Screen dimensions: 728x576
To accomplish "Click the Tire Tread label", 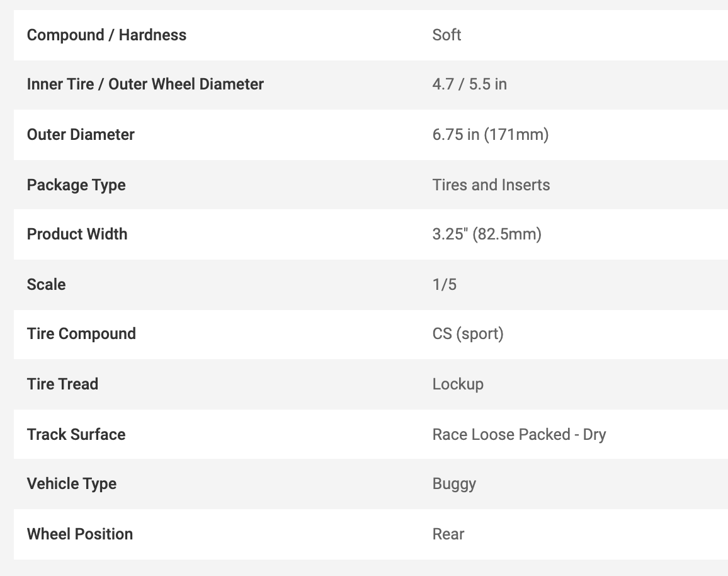I will click(x=62, y=384).
